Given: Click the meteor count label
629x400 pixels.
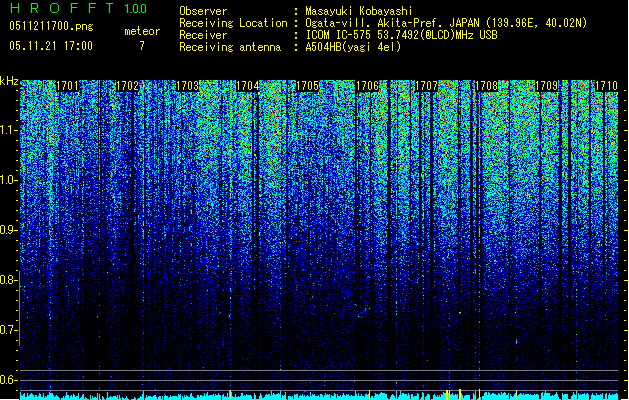Looking at the screenshot, I should point(142,31).
